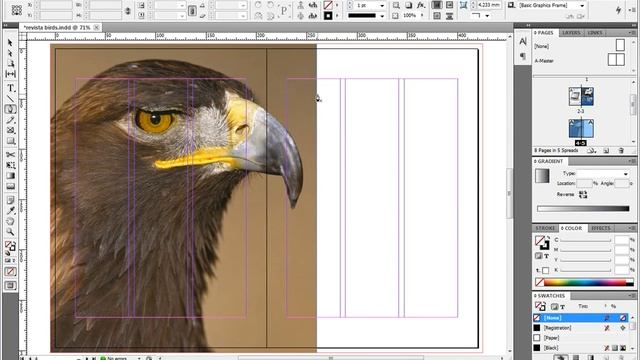Switch to the Effects tab
The image size is (640, 360).
pyautogui.click(x=601, y=228)
